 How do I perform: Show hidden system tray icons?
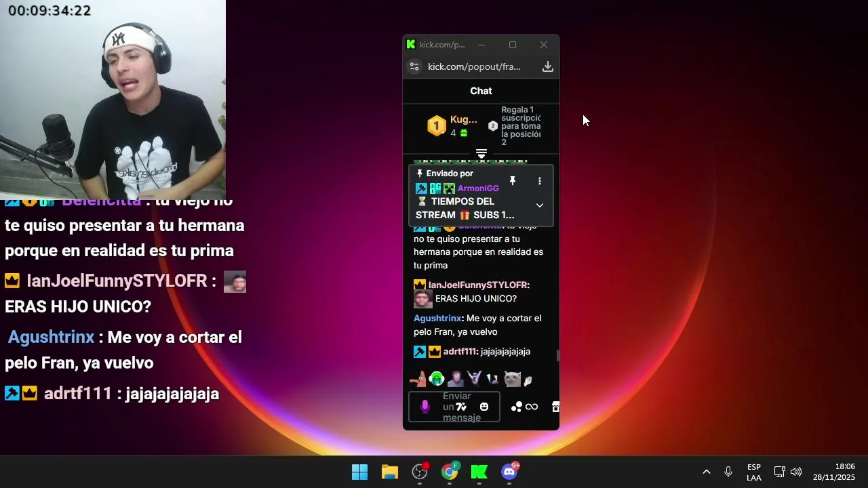click(x=706, y=472)
